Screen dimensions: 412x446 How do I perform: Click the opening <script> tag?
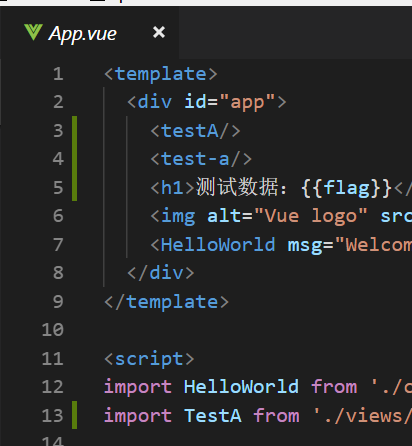tap(149, 359)
